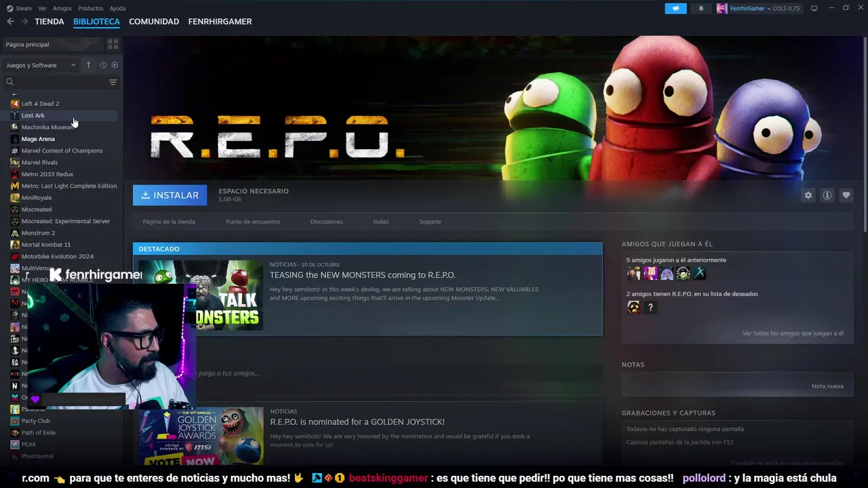This screenshot has height=488, width=868.
Task: Click the library search input field
Action: pos(60,82)
